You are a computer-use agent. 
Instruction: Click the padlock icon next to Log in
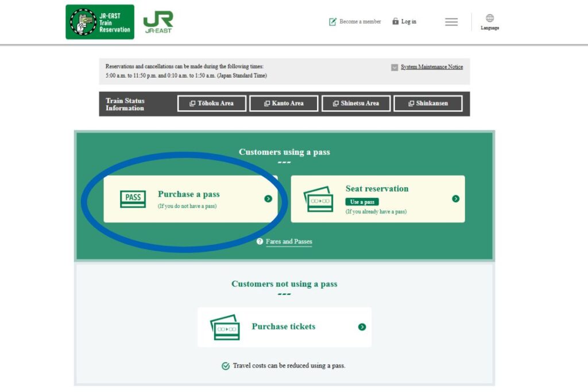click(394, 21)
